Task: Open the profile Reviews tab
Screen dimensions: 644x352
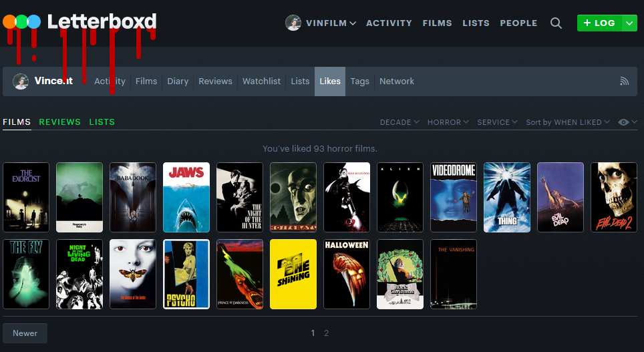Action: click(x=215, y=81)
